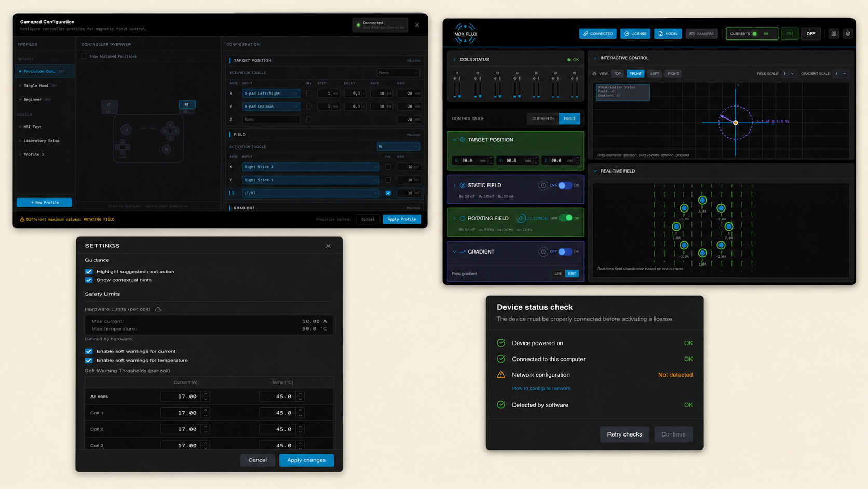Select the D-pad on the controller diagram
The image size is (868, 489).
[x=123, y=147]
